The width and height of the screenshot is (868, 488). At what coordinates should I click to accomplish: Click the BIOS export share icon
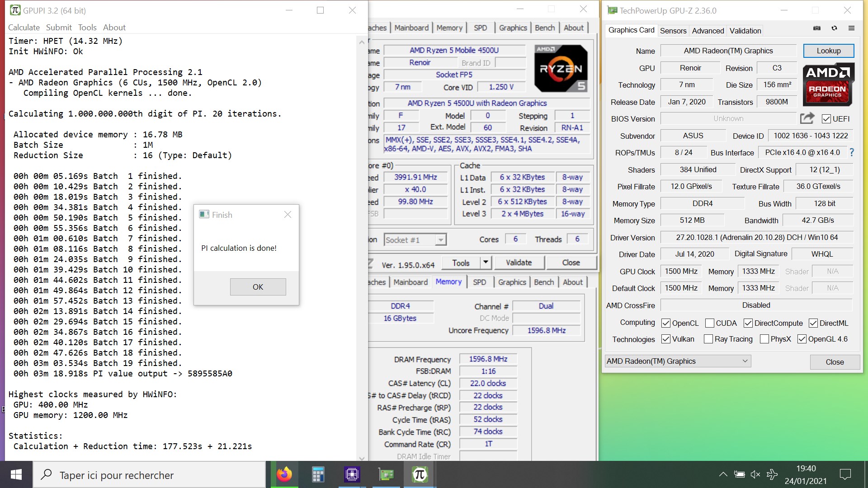807,118
